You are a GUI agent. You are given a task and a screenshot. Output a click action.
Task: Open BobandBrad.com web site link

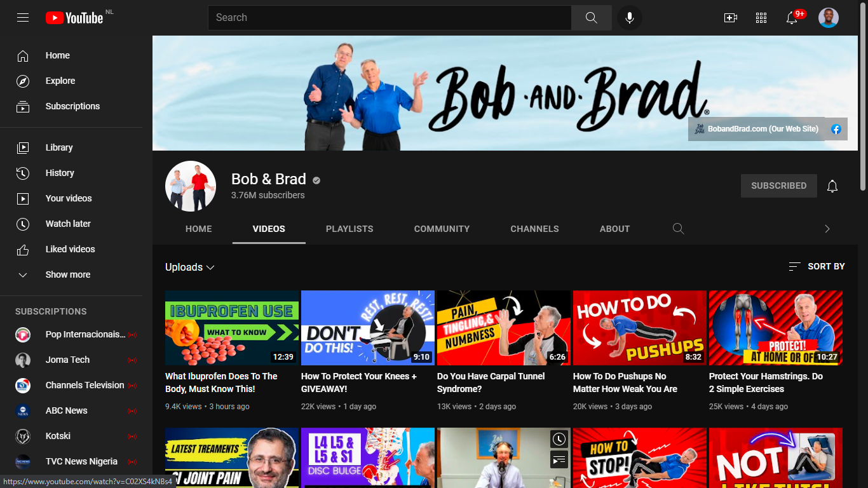pos(757,129)
